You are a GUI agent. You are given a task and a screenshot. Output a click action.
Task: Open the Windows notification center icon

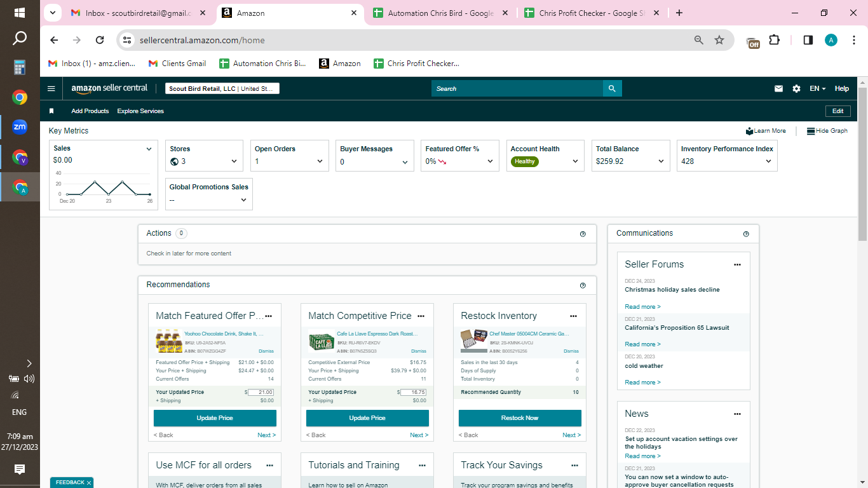click(20, 470)
